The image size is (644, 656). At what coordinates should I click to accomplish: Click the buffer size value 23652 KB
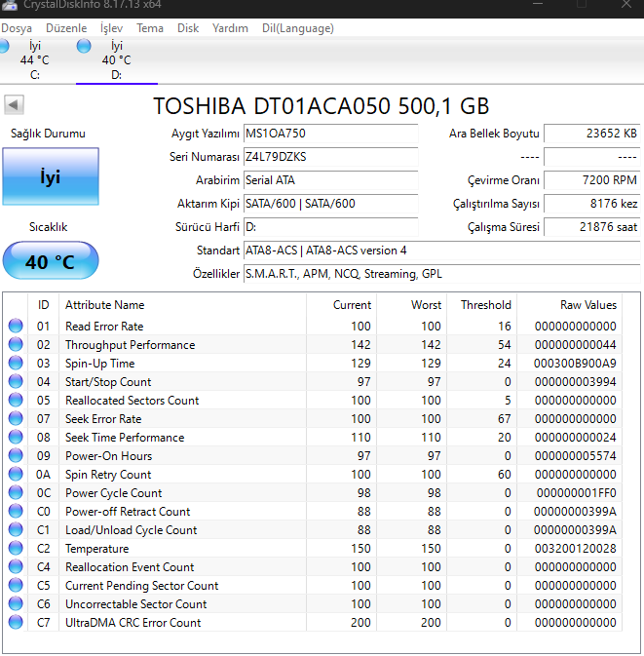pos(591,134)
